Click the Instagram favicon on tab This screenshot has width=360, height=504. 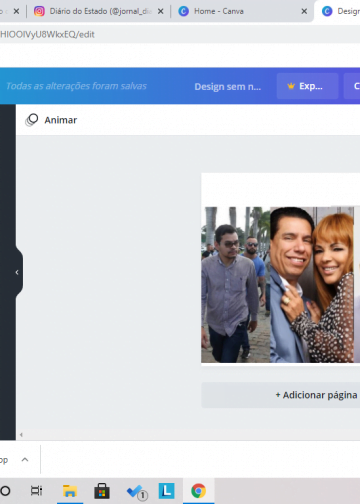pos(39,11)
